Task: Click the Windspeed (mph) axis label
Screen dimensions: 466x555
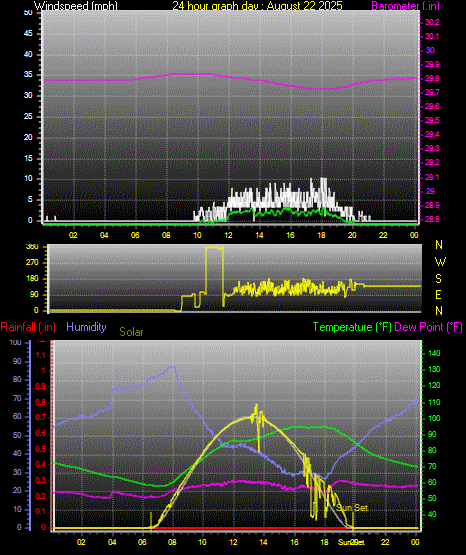Action: (75, 5)
